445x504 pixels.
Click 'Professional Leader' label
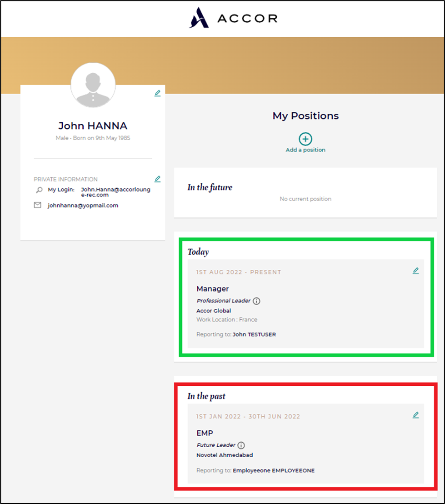point(223,301)
